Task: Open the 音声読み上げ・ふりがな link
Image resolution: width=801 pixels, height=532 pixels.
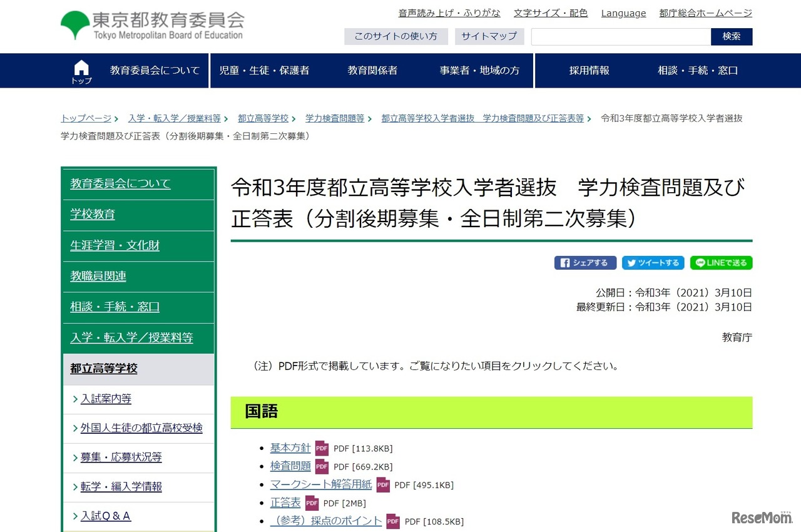Action: point(449,13)
